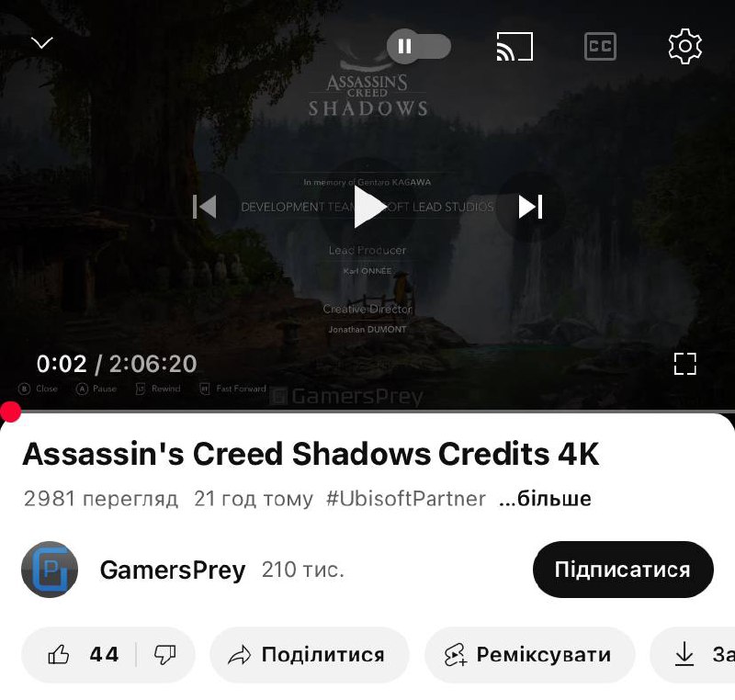
Task: Open GamersPrey channel avatar
Action: tap(50, 570)
